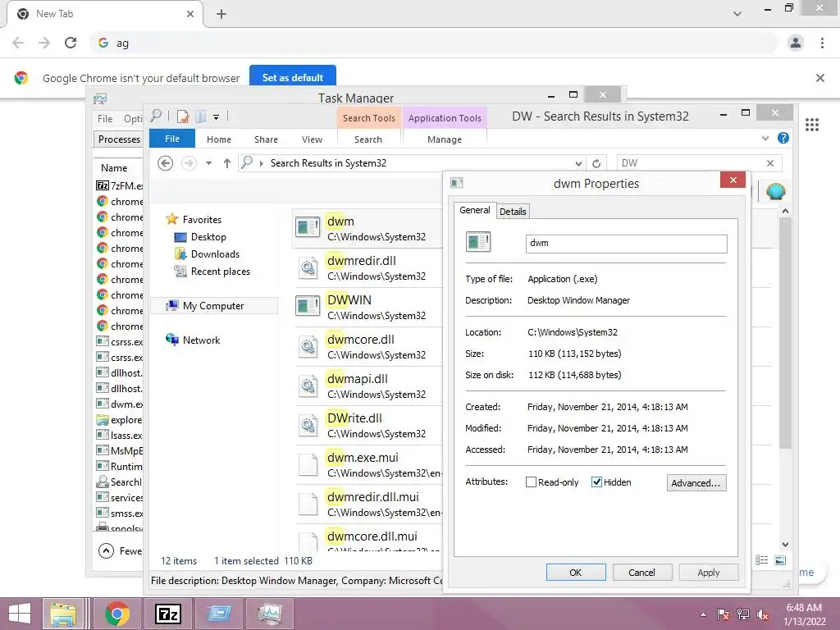Select the dwmredir.dll.mui file icon
Image resolution: width=840 pixels, height=630 pixels.
click(x=308, y=504)
